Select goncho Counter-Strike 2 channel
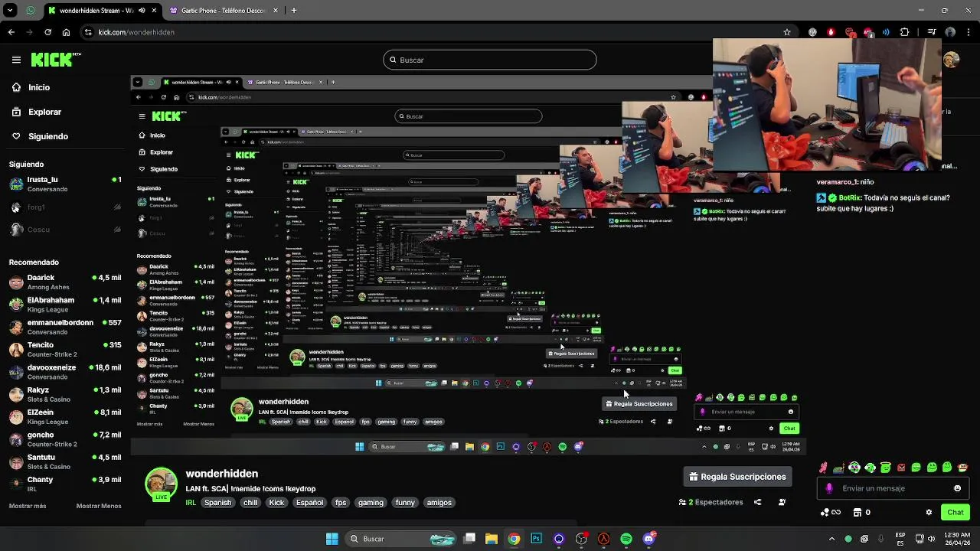Image resolution: width=980 pixels, height=551 pixels. [65, 439]
